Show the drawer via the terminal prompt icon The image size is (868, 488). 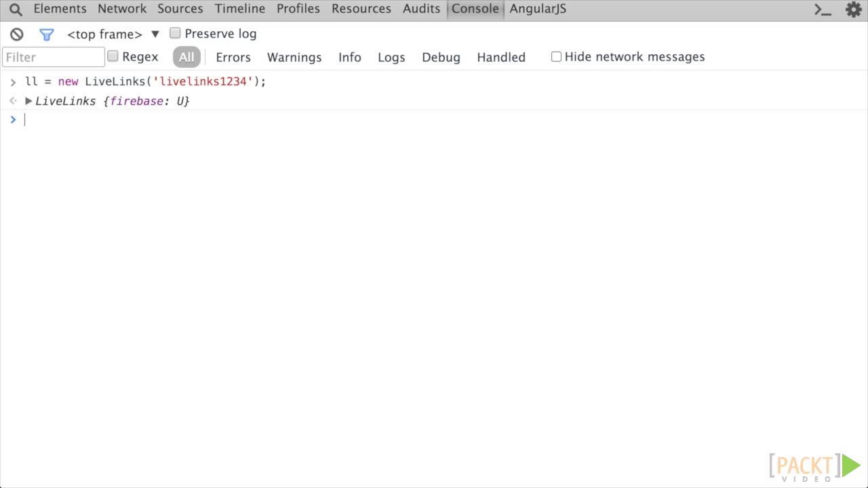[x=823, y=9]
